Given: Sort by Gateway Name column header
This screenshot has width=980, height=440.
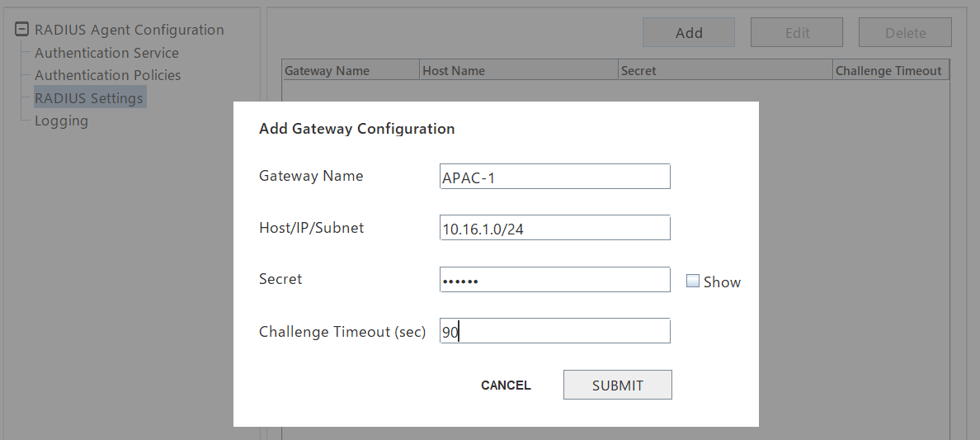Looking at the screenshot, I should pos(351,71).
